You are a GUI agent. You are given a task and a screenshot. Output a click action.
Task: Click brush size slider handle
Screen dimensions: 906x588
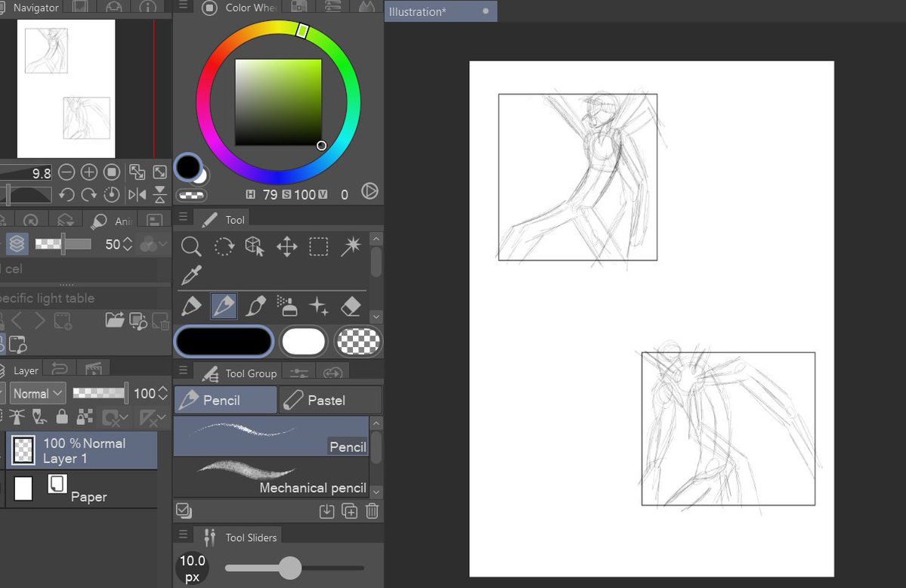pyautogui.click(x=291, y=568)
